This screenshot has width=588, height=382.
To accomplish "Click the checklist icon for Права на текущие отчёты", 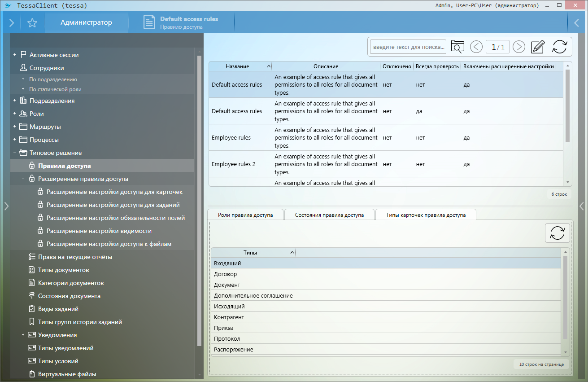I will coord(32,257).
